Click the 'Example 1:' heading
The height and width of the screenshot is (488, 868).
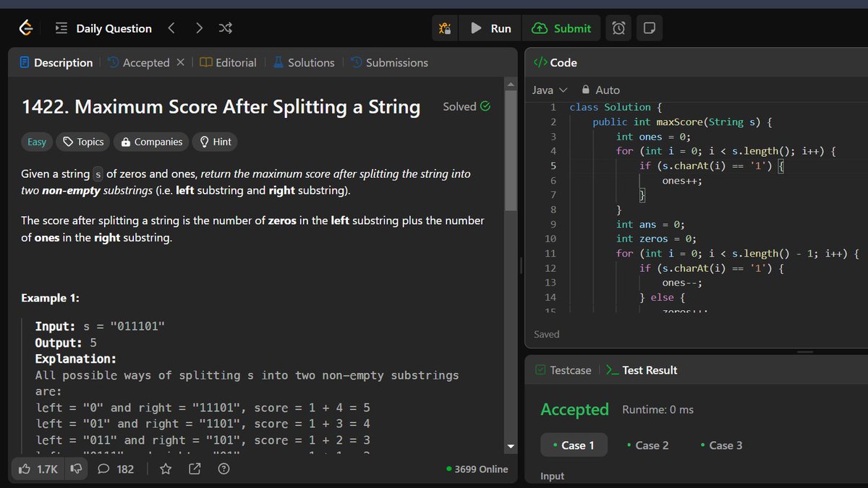(51, 298)
